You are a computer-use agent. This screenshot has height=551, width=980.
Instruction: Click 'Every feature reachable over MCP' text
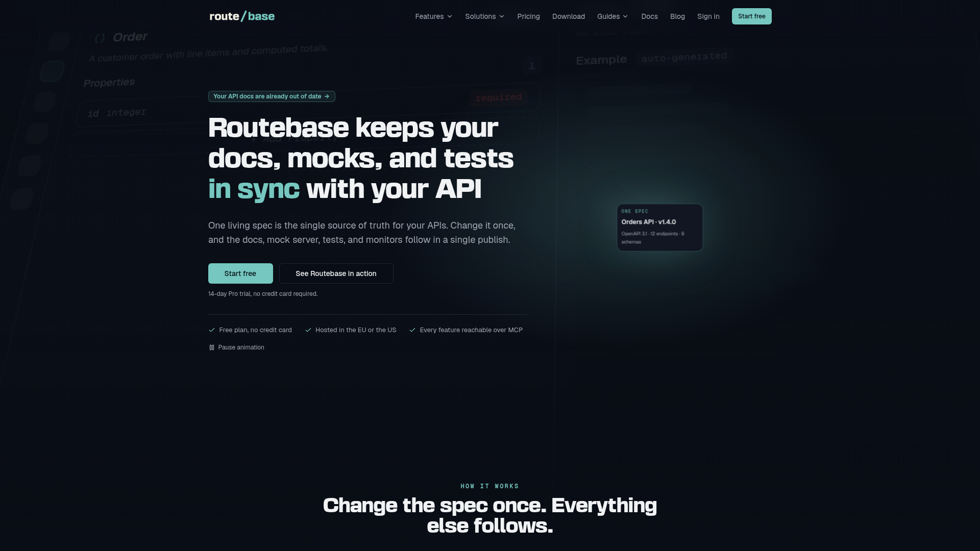pyautogui.click(x=471, y=330)
